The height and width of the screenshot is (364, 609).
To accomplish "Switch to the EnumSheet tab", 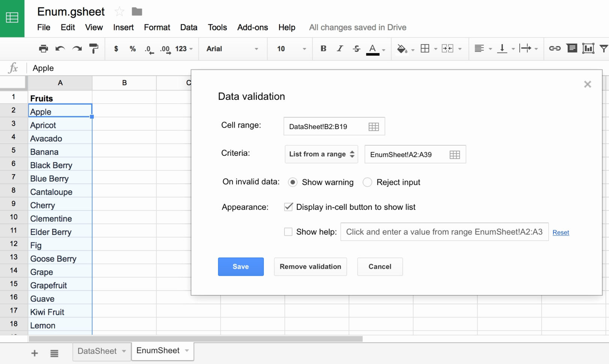I will tap(158, 350).
